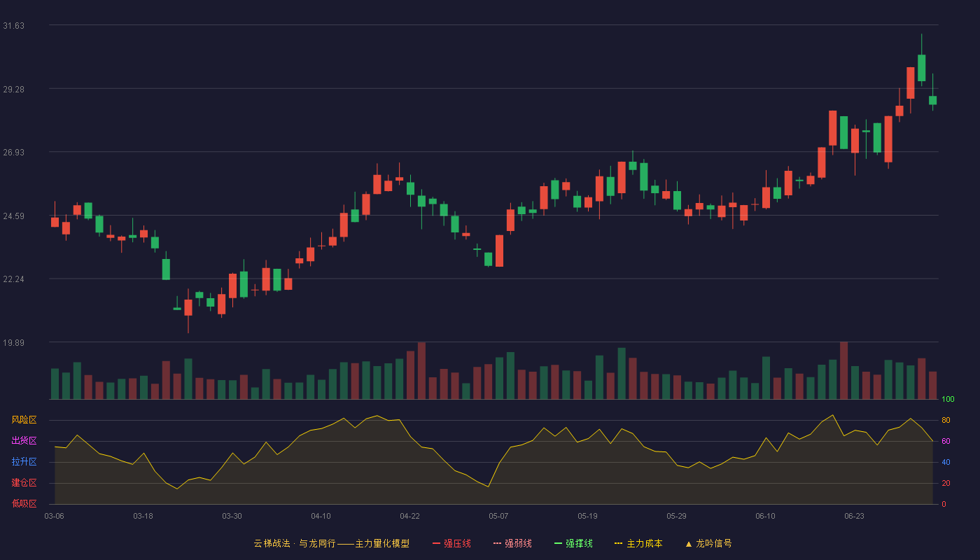Click the 出货区 zone label
The width and height of the screenshot is (980, 560).
click(24, 441)
